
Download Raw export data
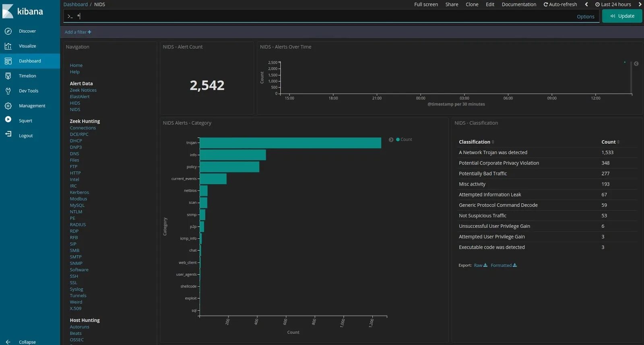(481, 265)
